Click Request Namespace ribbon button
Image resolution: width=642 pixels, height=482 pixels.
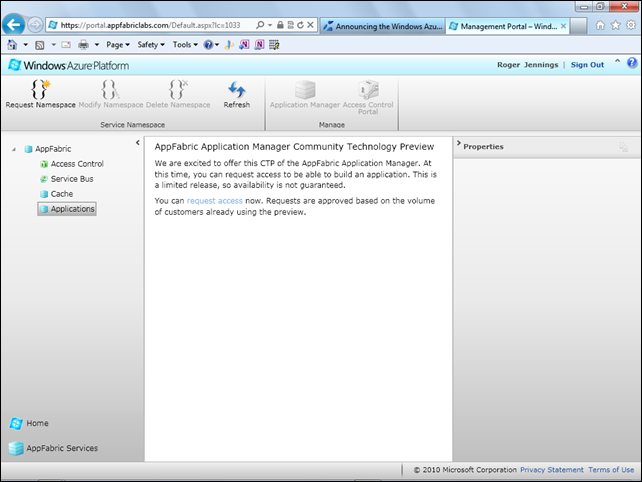coord(41,94)
